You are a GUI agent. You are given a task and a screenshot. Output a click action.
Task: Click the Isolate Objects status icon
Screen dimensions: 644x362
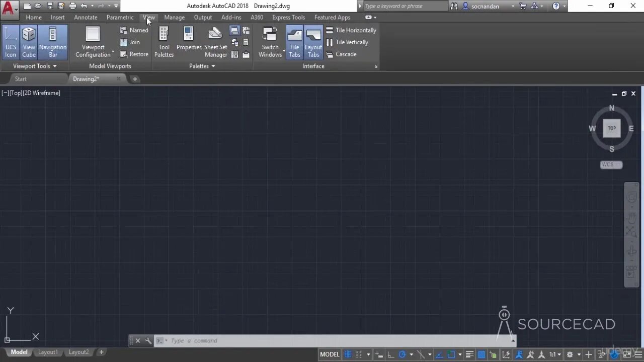600,354
